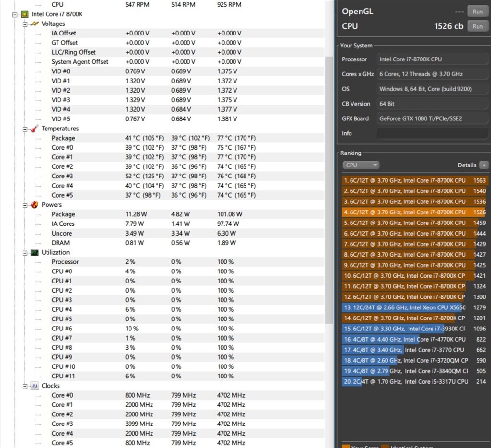Open the CPU ranking dropdown in Cinebench
Screen dimensions: 491x448
coord(361,165)
